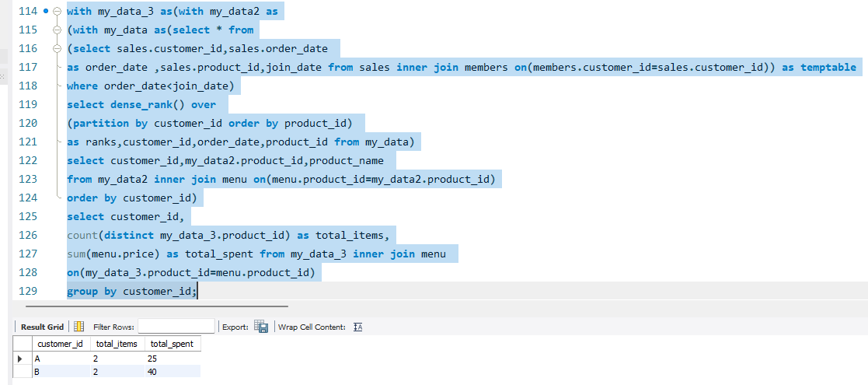
Task: Place cursor on dense_rank() in line 119
Action: (148, 105)
